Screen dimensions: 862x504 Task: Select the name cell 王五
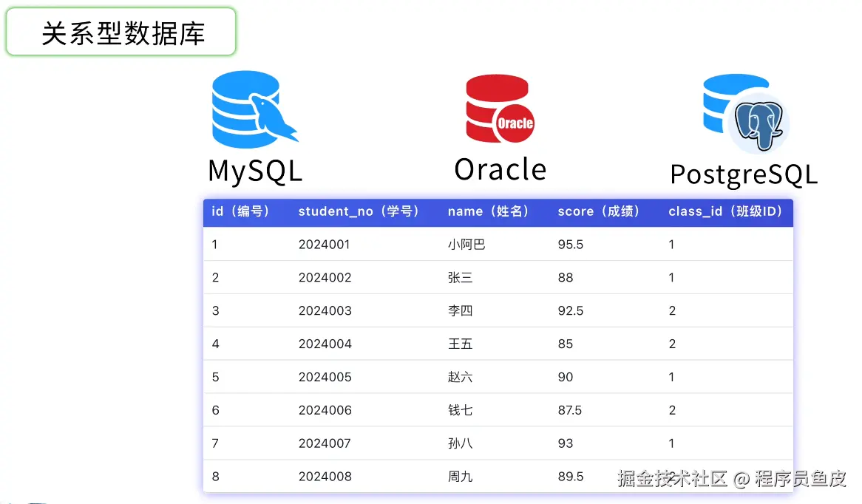coord(460,344)
